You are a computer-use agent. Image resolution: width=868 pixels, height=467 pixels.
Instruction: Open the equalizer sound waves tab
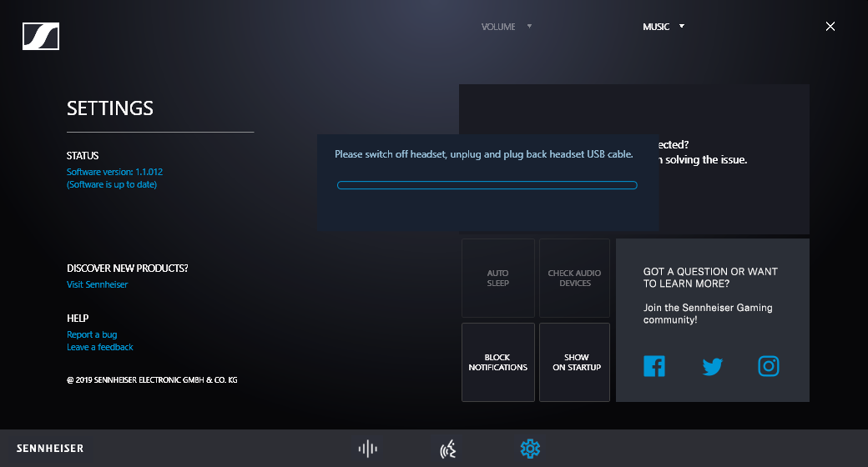[x=367, y=449]
